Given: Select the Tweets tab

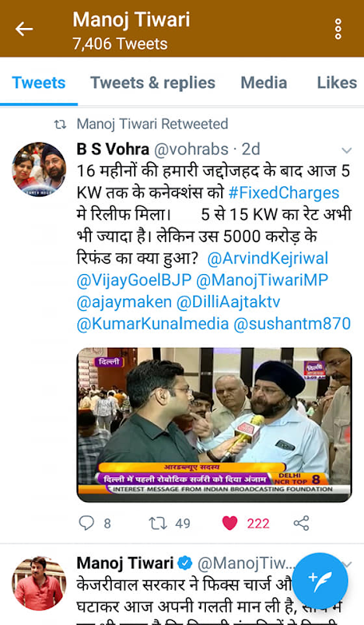Looking at the screenshot, I should [38, 82].
